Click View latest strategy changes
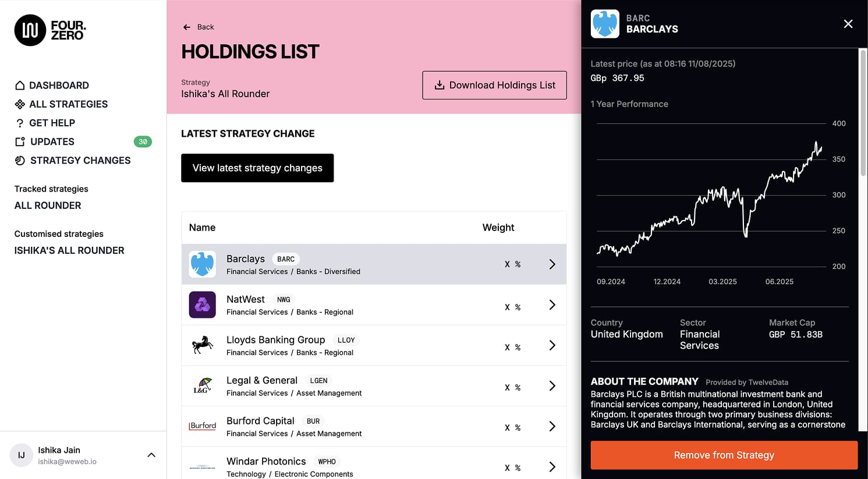The width and height of the screenshot is (868, 479). pos(257,168)
